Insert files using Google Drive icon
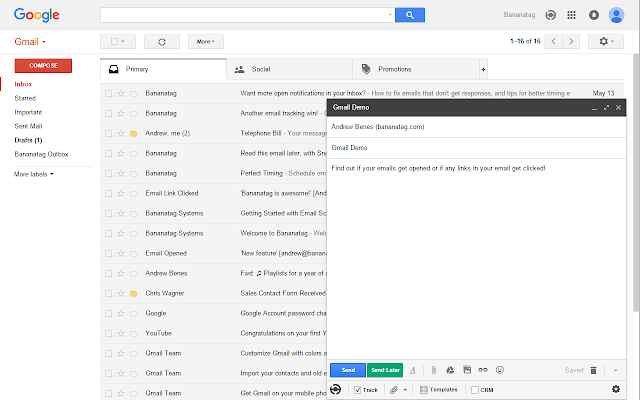 [x=450, y=370]
